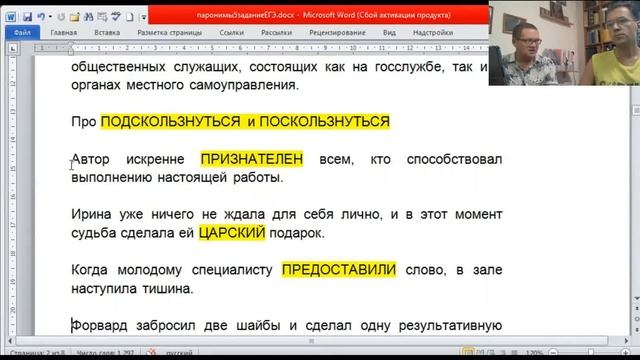Switch to Print Layout view in status bar
The height and width of the screenshot is (360, 640).
click(x=467, y=352)
